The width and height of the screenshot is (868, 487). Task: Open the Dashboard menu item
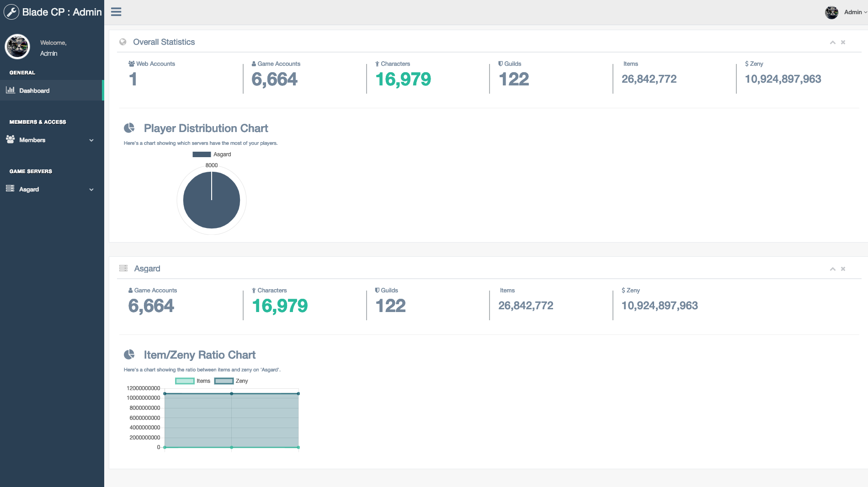click(52, 90)
